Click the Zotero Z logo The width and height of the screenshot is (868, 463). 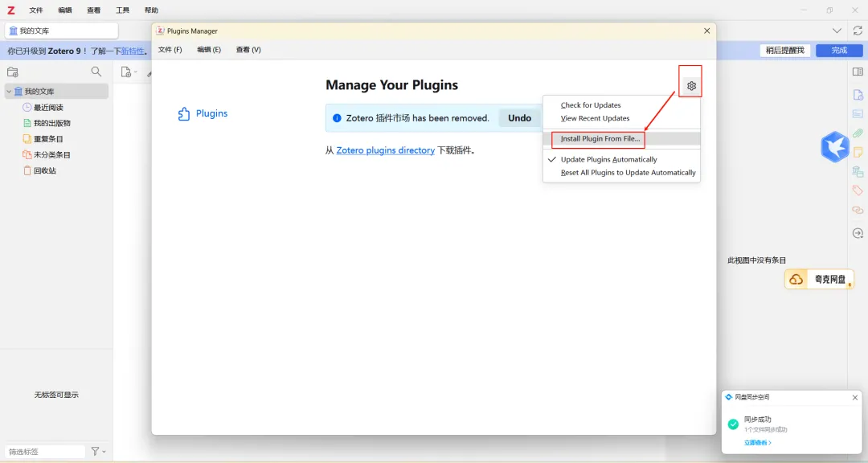(x=11, y=10)
